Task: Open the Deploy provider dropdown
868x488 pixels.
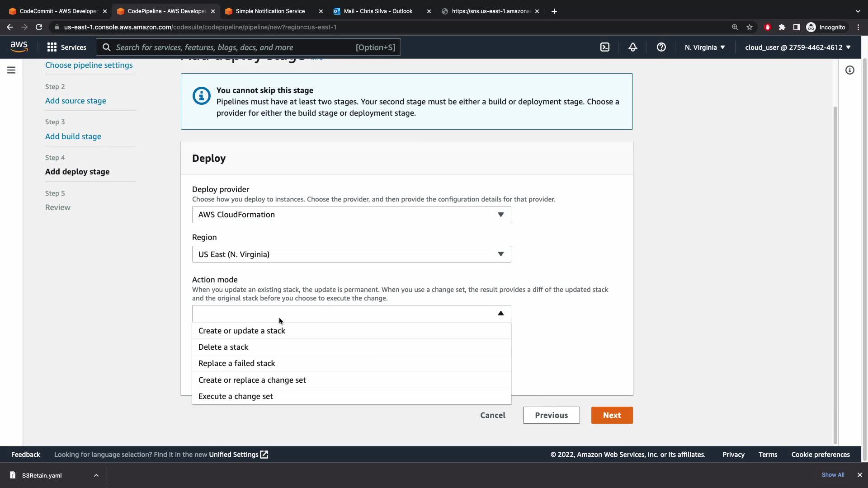Action: tap(351, 215)
